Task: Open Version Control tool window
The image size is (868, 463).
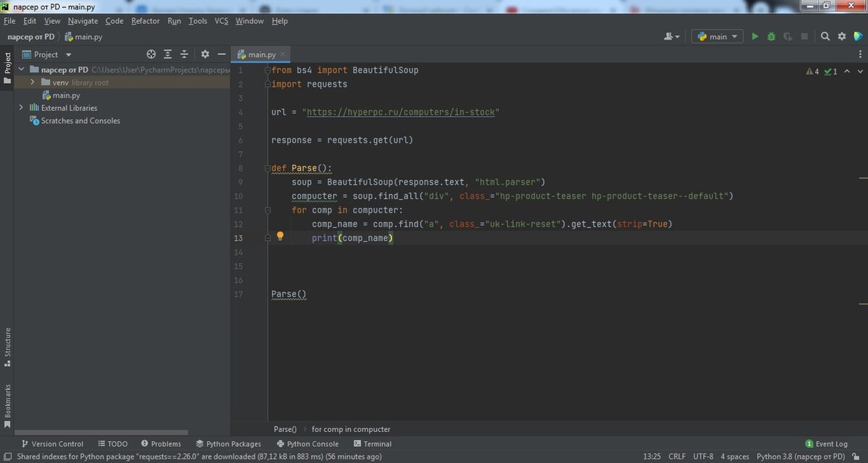Action: 53,443
